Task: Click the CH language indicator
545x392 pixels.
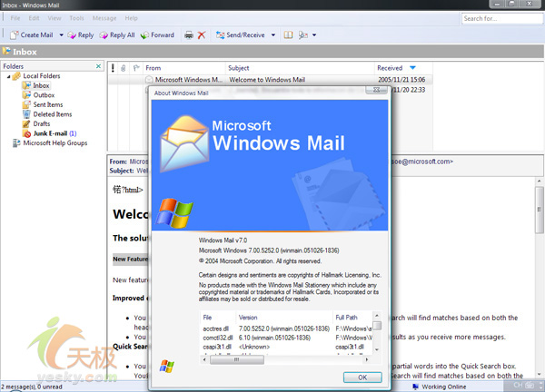Action: [518, 385]
